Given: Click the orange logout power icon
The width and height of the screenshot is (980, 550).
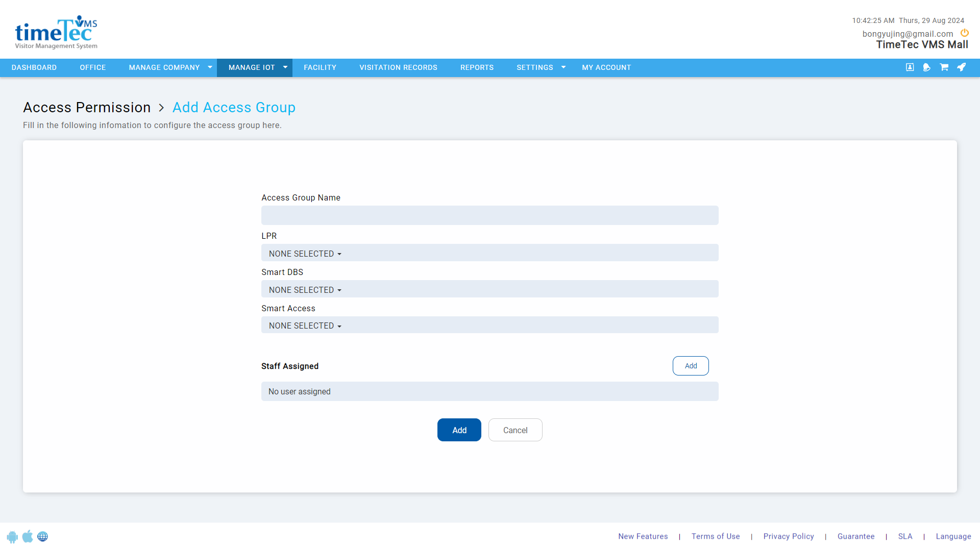Looking at the screenshot, I should tap(964, 33).
